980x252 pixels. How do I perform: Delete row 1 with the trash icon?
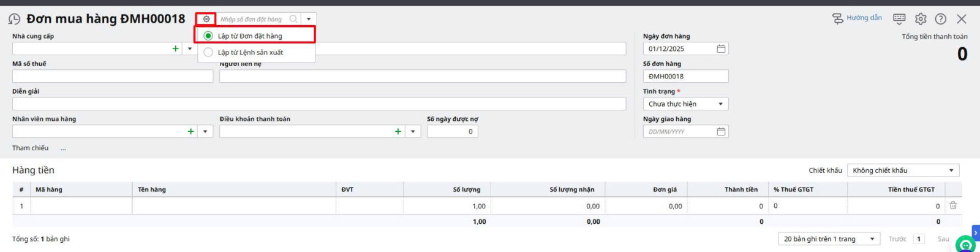(952, 206)
